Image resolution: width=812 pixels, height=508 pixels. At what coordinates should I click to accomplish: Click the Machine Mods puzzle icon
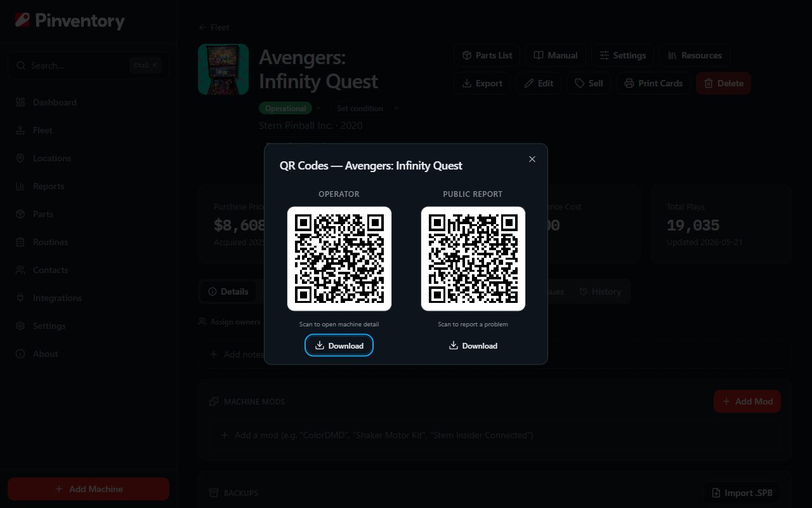[214, 401]
